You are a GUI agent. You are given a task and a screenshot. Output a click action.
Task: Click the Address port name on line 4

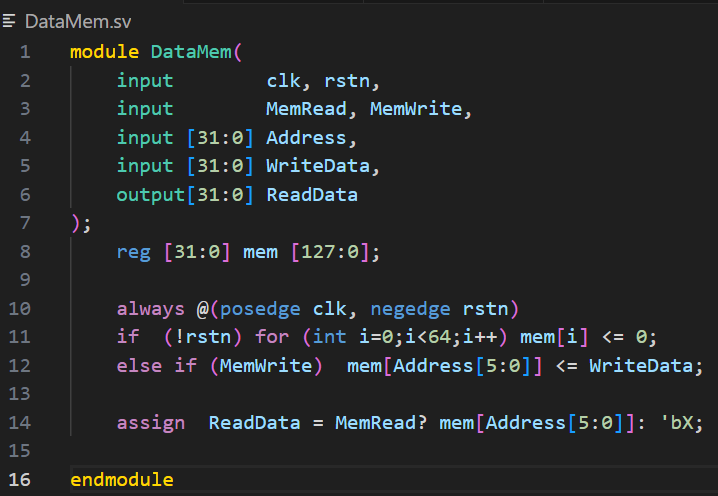point(305,138)
